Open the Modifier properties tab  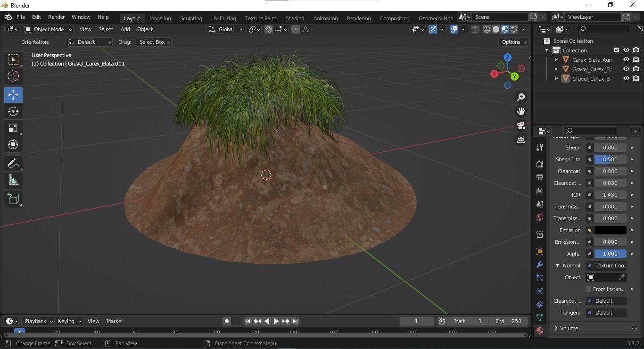(x=540, y=265)
